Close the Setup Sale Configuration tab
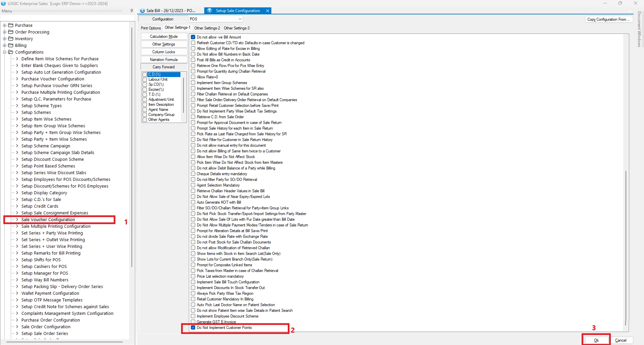This screenshot has width=644, height=345. tap(268, 11)
